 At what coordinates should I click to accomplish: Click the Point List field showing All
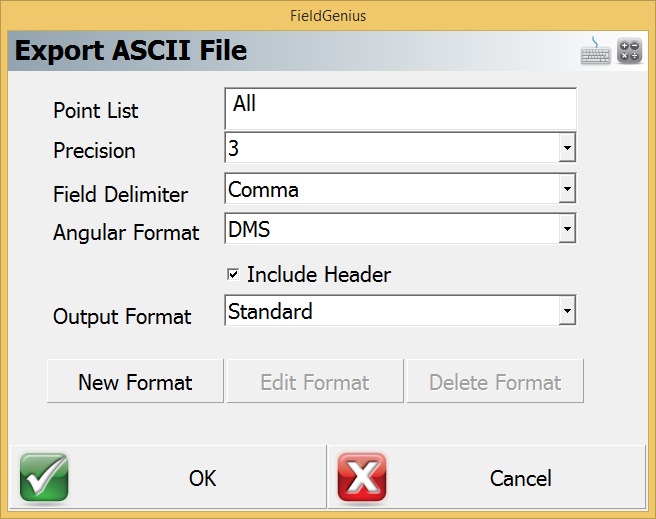400,108
